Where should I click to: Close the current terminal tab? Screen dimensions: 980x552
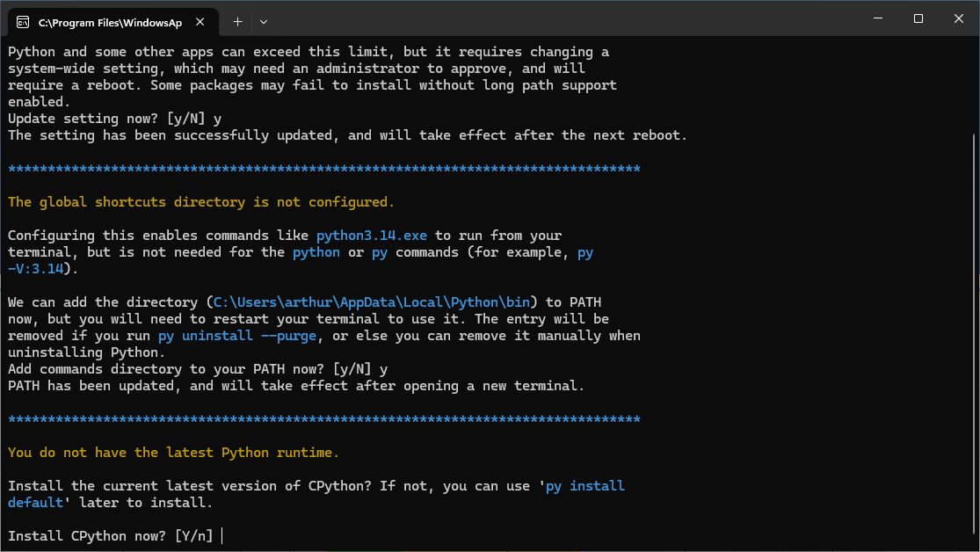[200, 22]
